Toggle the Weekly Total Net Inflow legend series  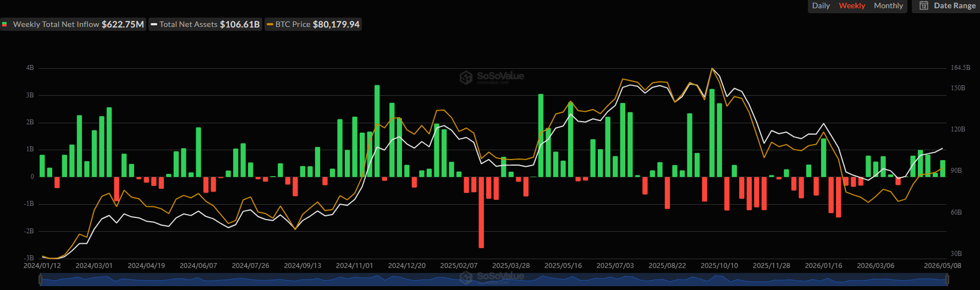click(x=73, y=24)
